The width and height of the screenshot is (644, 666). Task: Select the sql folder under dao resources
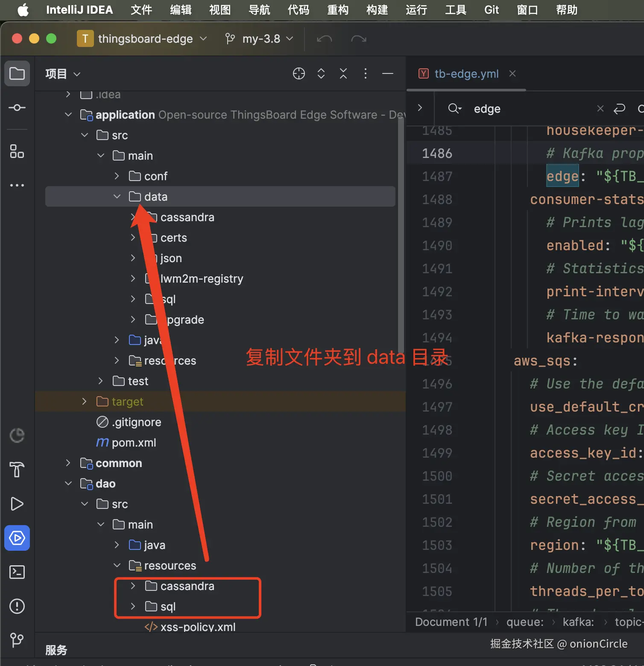(x=168, y=607)
